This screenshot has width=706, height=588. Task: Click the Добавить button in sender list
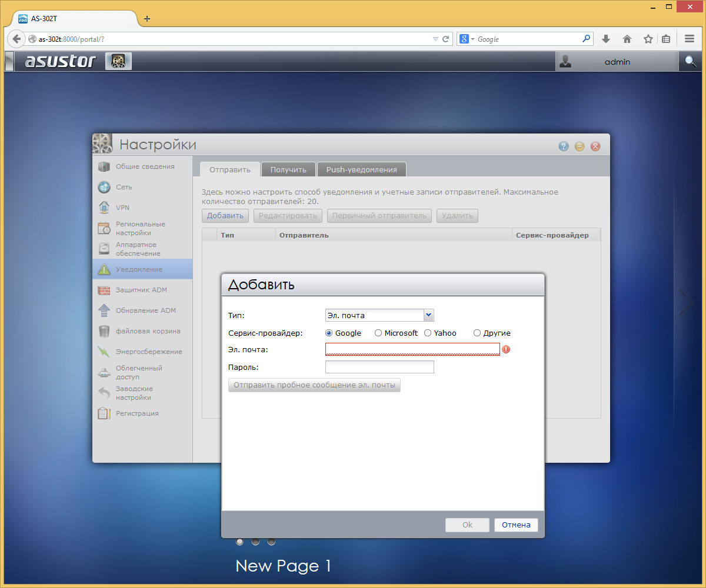click(x=225, y=216)
